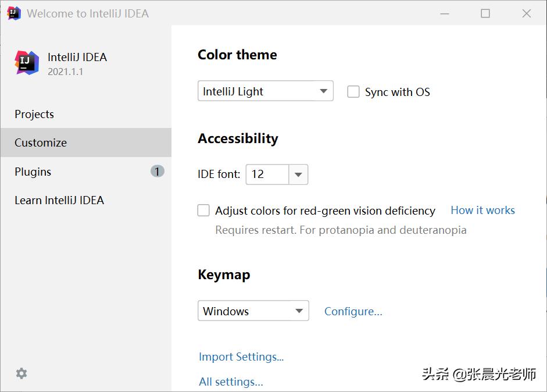547x392 pixels.
Task: Open the IntelliJ Light color theme dropdown
Action: click(265, 91)
